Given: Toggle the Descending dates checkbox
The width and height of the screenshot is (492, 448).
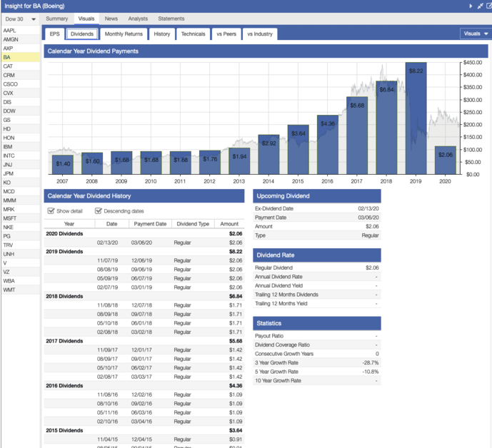Looking at the screenshot, I should pos(99,211).
